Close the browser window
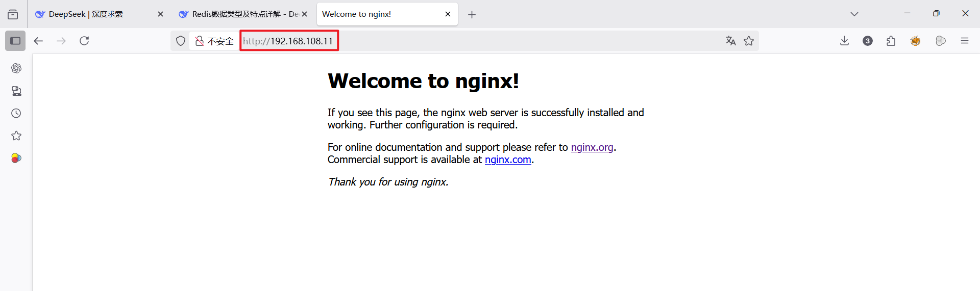 click(x=965, y=14)
